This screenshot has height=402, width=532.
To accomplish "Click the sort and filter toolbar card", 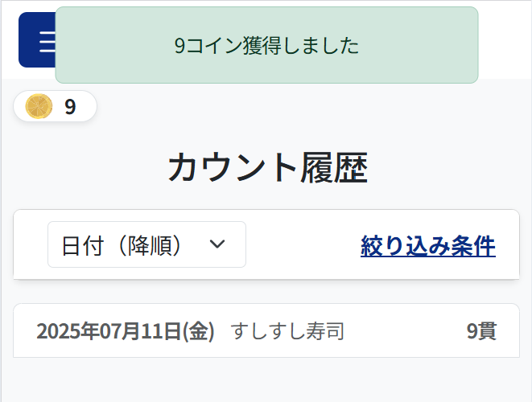I will click(266, 244).
